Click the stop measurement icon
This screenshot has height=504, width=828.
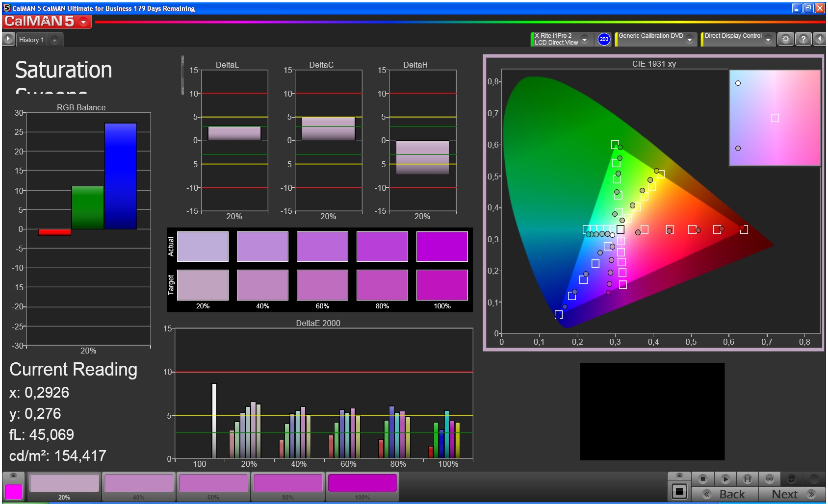pyautogui.click(x=702, y=479)
